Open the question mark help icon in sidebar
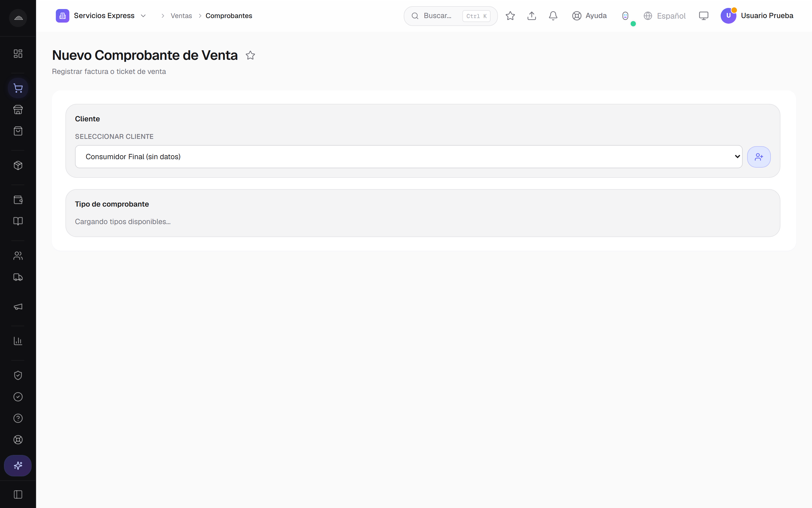This screenshot has width=812, height=508. tap(18, 418)
